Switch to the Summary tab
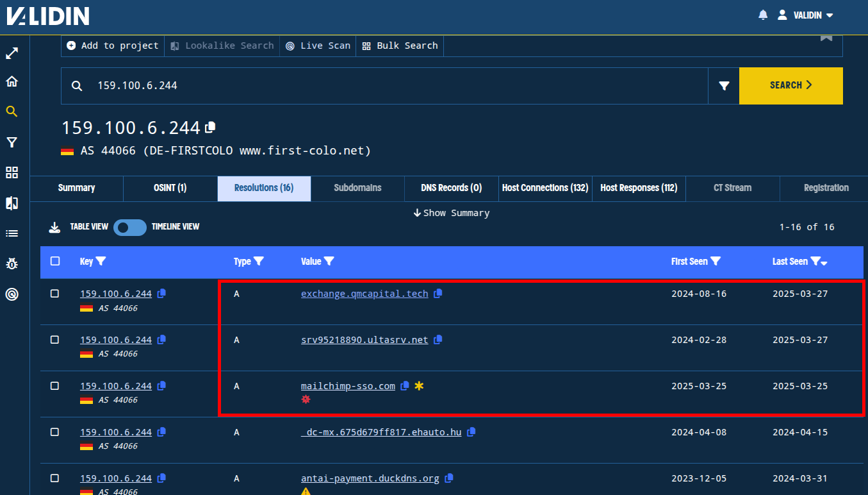 click(x=77, y=188)
